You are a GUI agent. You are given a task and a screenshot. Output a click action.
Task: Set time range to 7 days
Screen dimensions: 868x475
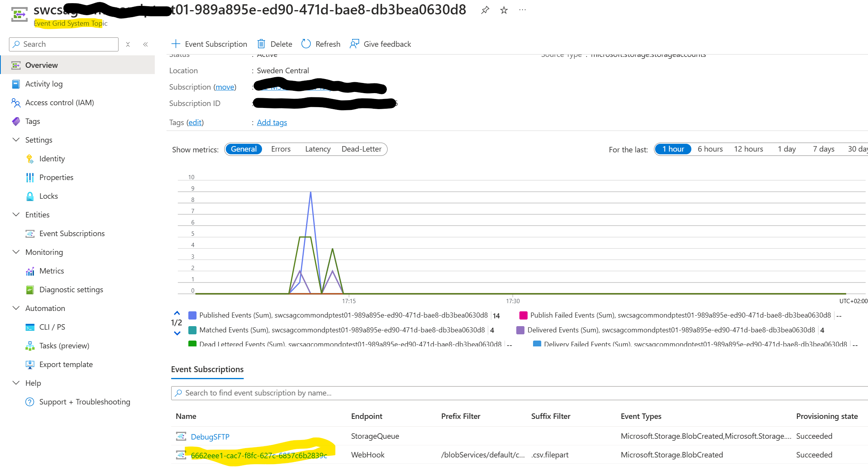[x=824, y=149]
